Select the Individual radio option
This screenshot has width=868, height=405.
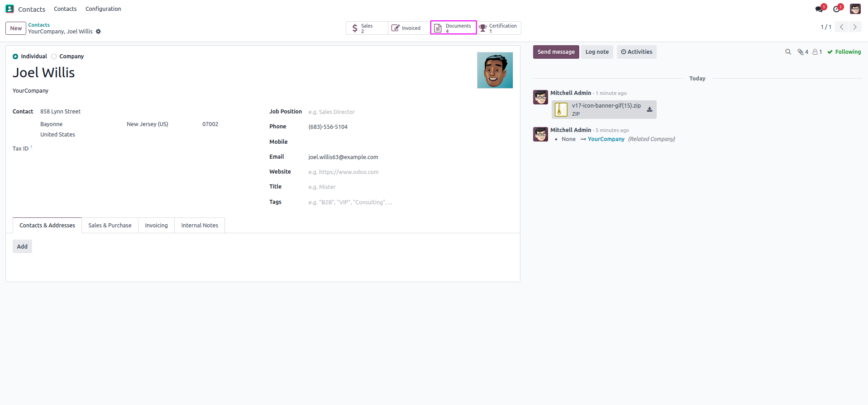15,57
